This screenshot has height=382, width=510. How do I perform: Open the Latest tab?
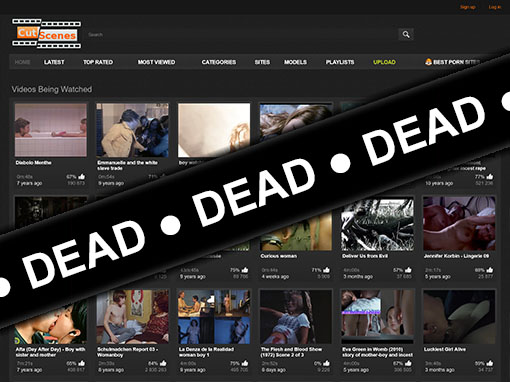[x=54, y=62]
